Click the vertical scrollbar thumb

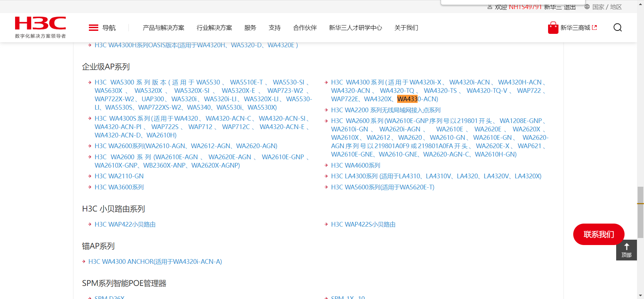click(640, 212)
